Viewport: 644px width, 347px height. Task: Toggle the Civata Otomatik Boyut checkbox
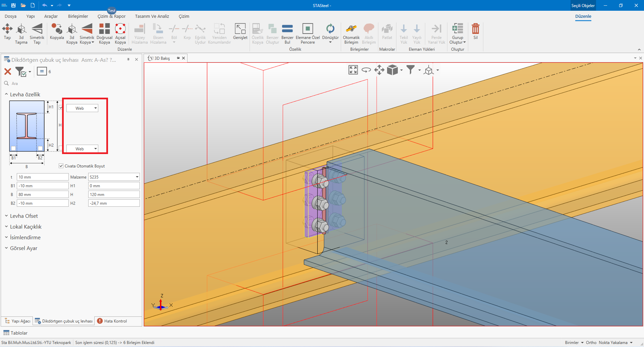(x=61, y=166)
